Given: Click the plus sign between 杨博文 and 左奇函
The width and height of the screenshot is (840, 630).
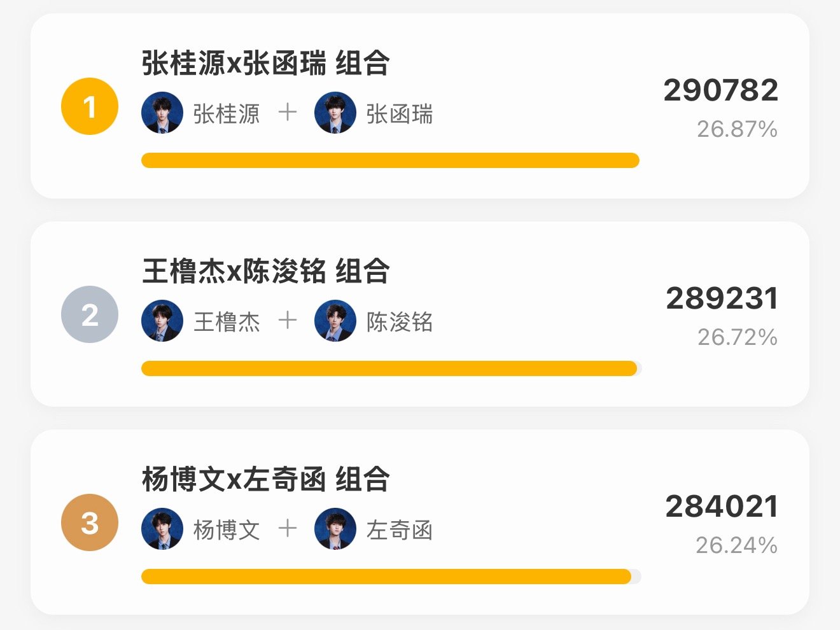Looking at the screenshot, I should click(x=288, y=528).
